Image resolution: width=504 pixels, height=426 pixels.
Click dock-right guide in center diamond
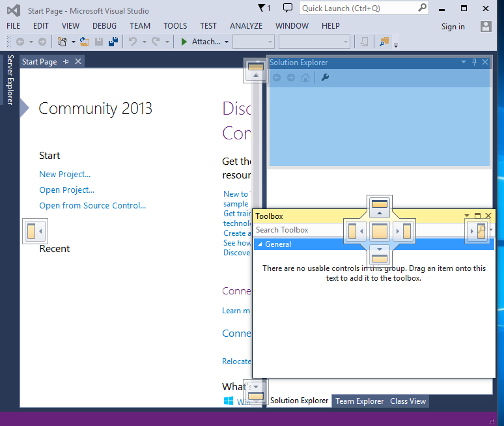403,231
